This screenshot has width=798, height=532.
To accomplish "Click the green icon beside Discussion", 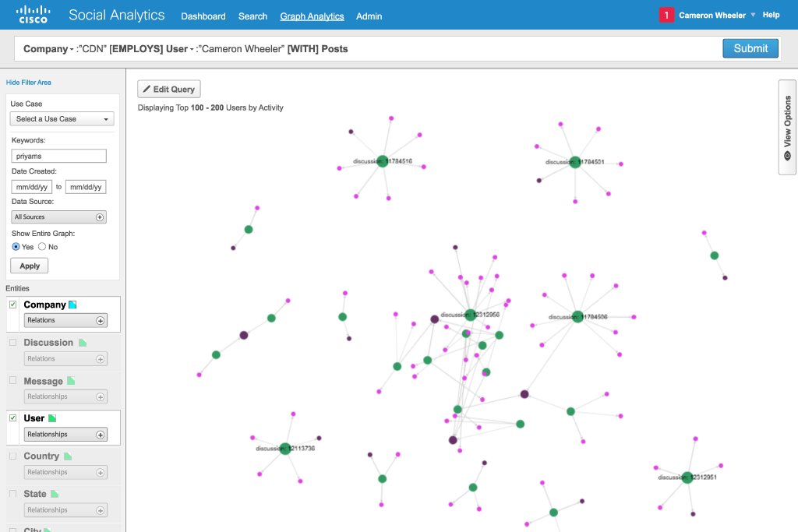I will point(82,343).
